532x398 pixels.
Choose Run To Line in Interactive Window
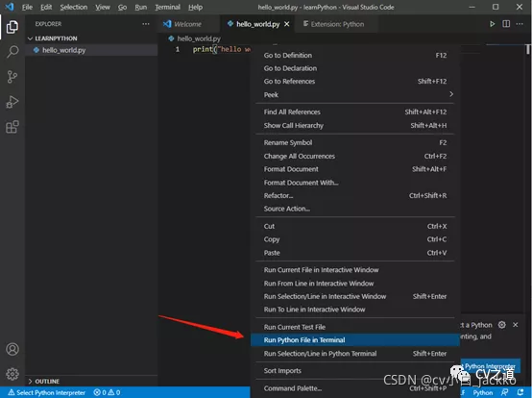point(355,310)
